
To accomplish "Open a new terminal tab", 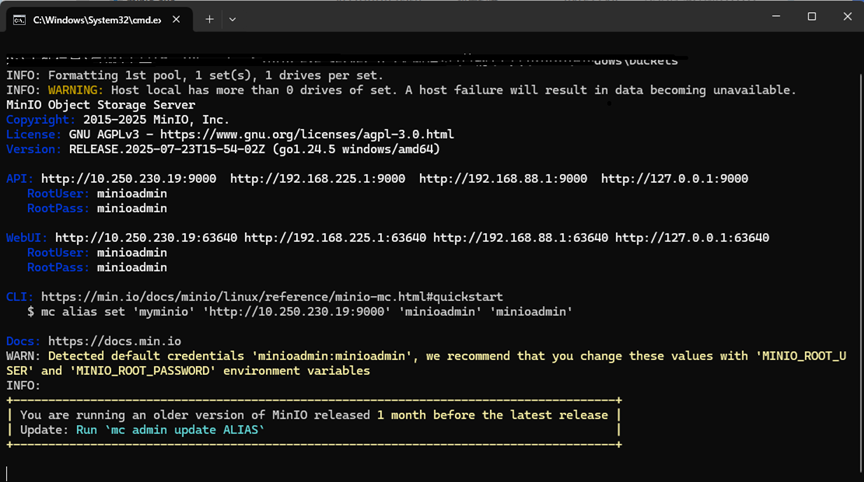I will [209, 19].
